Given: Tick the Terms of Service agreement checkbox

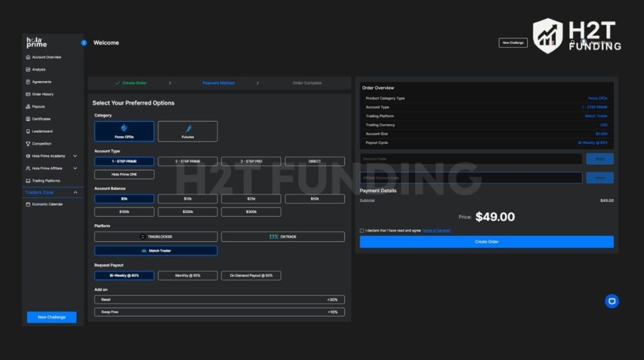Looking at the screenshot, I should point(362,230).
